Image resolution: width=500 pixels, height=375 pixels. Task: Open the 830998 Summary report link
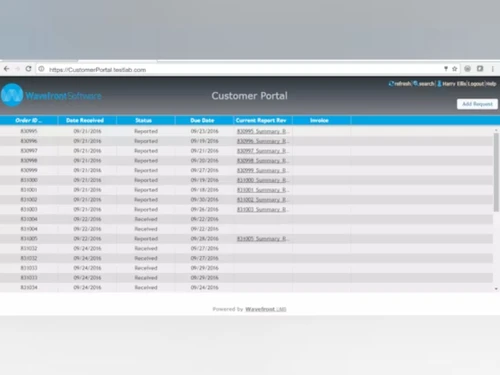[x=263, y=161]
